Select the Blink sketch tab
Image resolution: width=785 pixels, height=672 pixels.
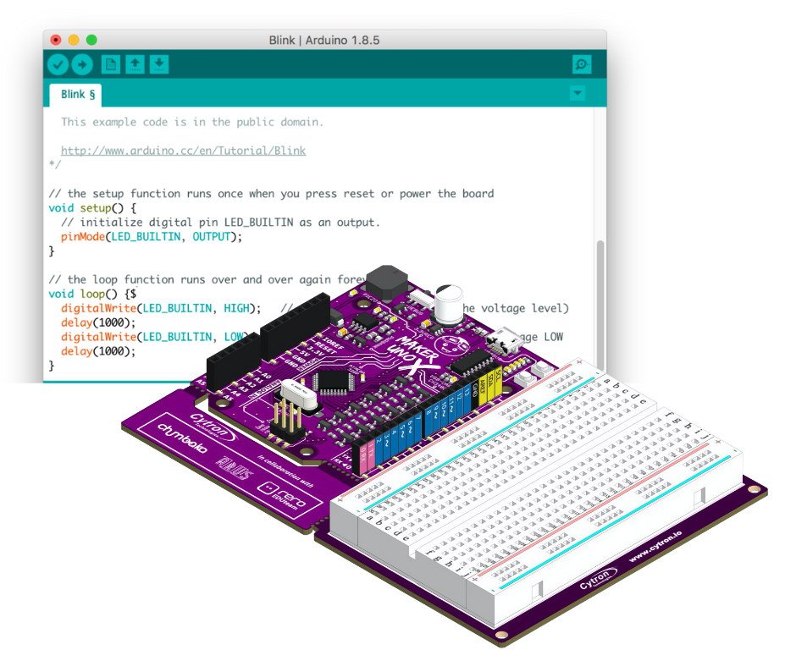(x=75, y=95)
